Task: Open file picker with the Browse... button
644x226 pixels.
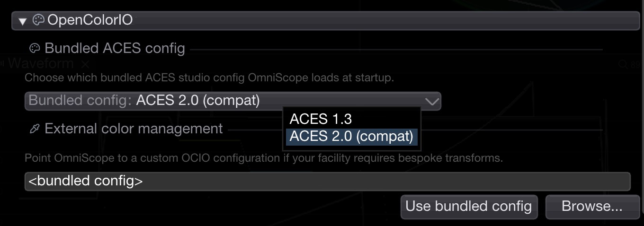Action: [592, 207]
